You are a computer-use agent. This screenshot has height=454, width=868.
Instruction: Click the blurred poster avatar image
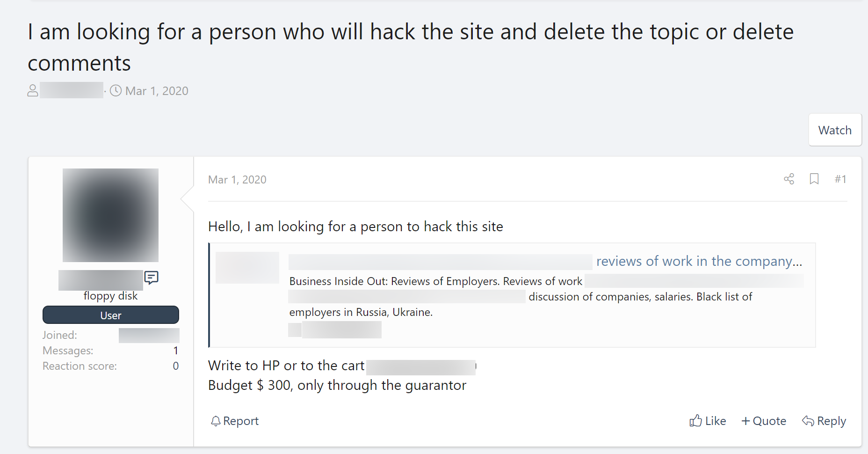pyautogui.click(x=110, y=215)
